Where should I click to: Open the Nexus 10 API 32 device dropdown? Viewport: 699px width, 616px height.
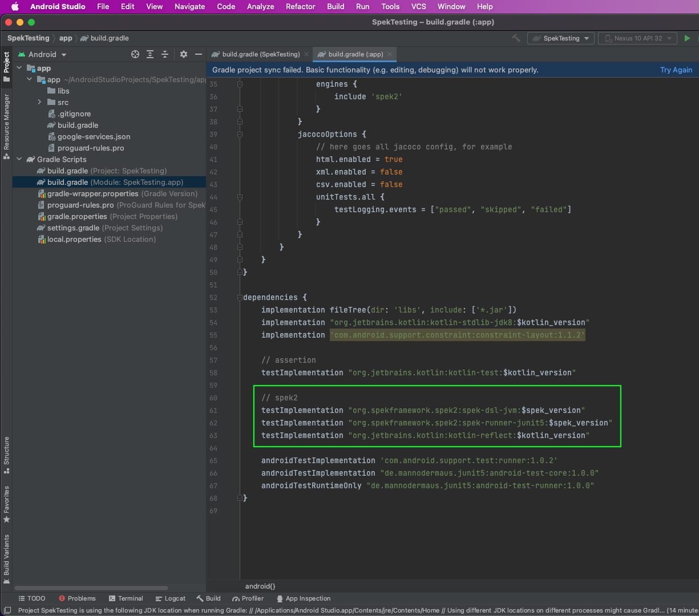click(x=637, y=38)
